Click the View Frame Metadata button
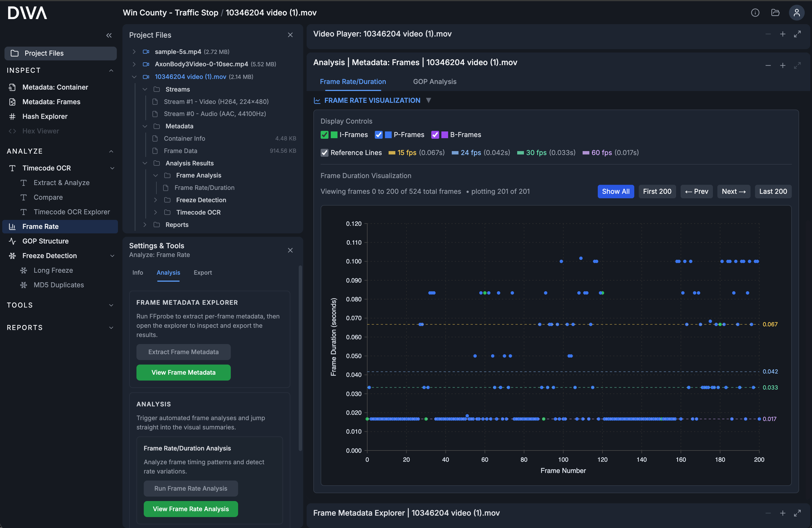 click(183, 372)
